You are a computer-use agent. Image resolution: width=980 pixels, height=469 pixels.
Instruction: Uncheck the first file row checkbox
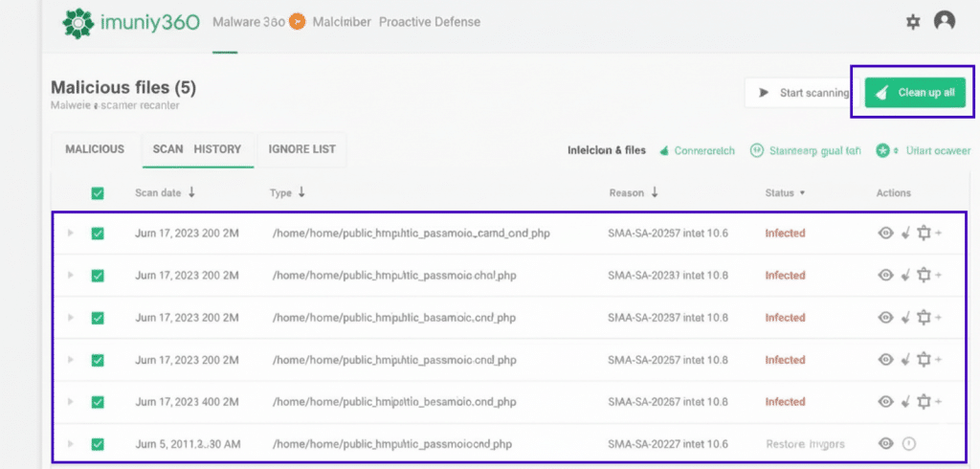98,234
